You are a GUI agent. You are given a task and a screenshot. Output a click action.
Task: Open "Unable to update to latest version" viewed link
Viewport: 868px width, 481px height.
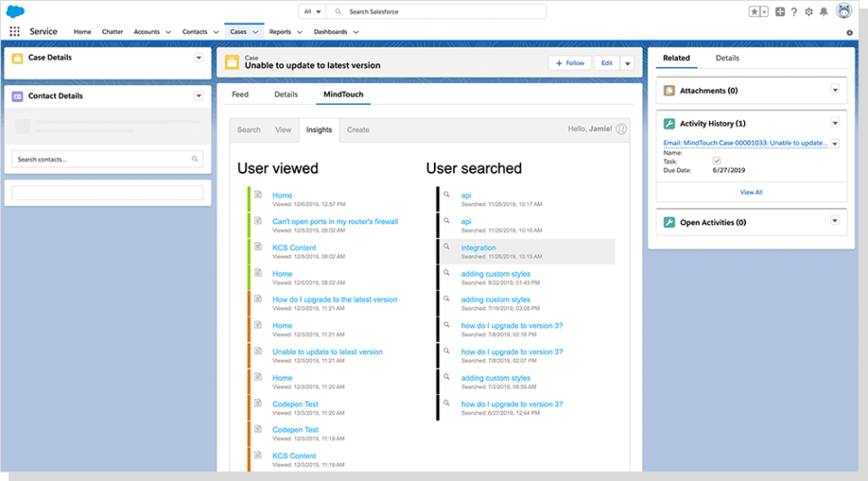click(327, 352)
